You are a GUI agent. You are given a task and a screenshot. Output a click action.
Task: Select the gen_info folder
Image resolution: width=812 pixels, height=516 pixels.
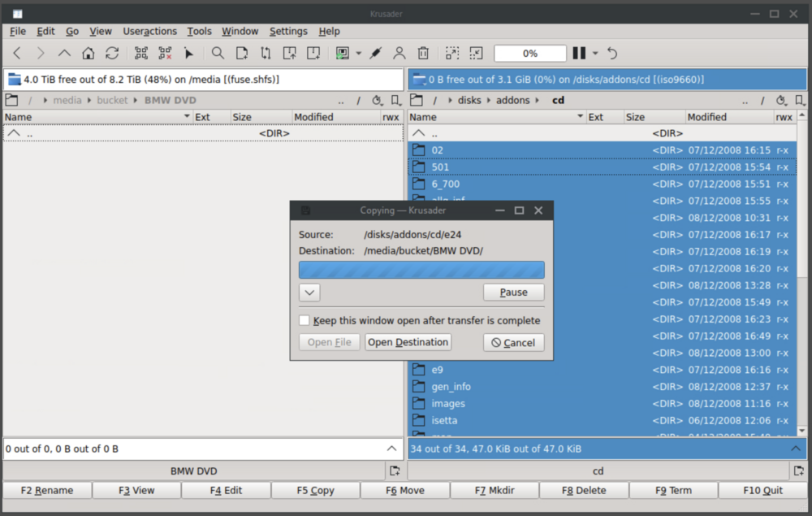pos(451,387)
